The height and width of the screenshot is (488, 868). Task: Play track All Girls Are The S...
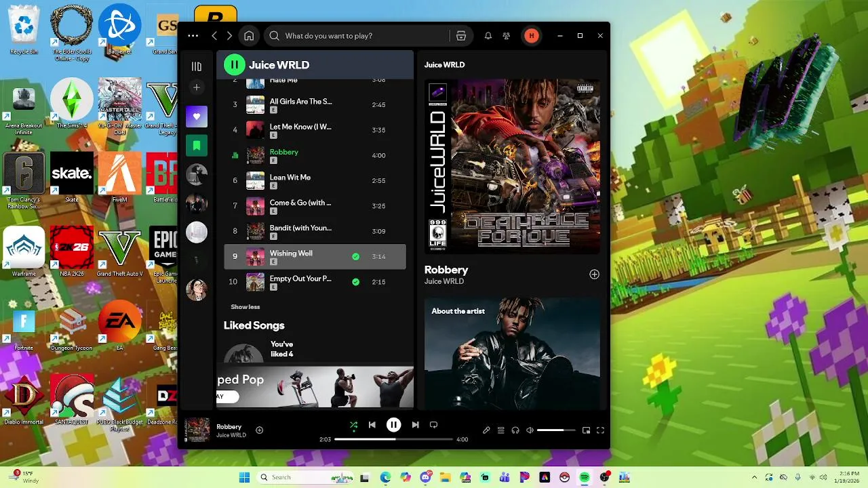pyautogui.click(x=315, y=104)
